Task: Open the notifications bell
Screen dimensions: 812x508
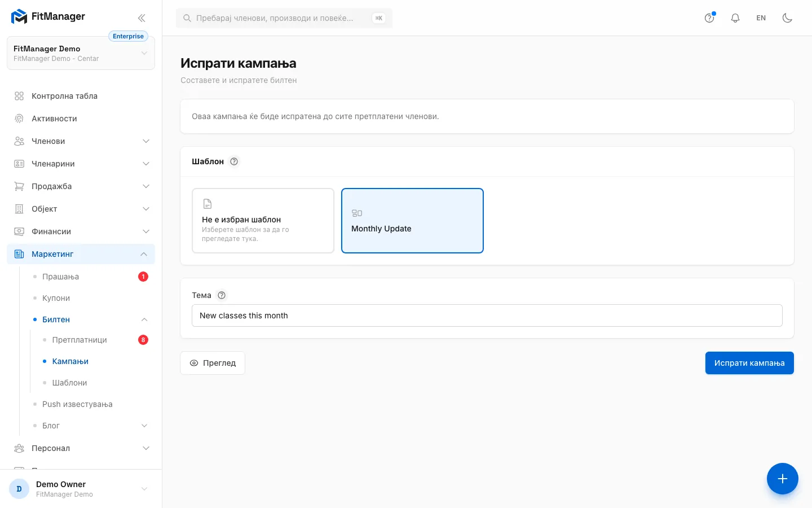Action: [x=735, y=18]
